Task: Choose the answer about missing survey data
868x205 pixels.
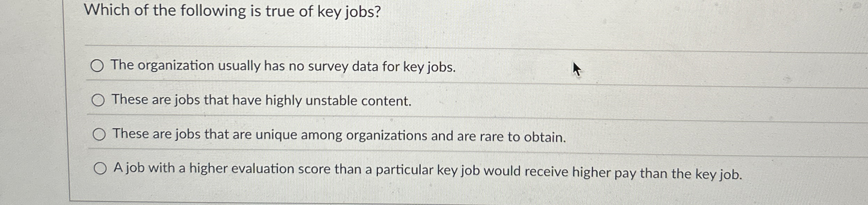Action: [283, 67]
